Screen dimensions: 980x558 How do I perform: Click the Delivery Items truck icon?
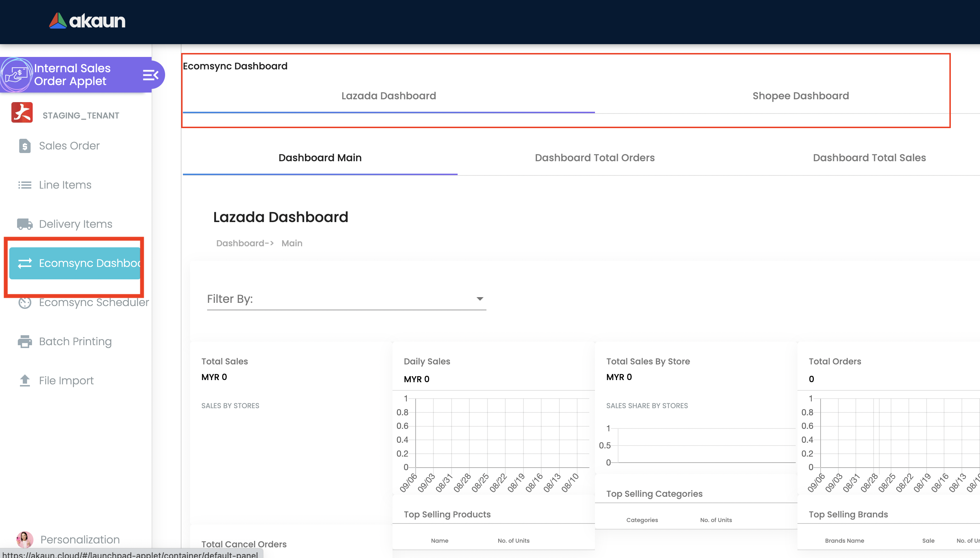click(x=25, y=224)
